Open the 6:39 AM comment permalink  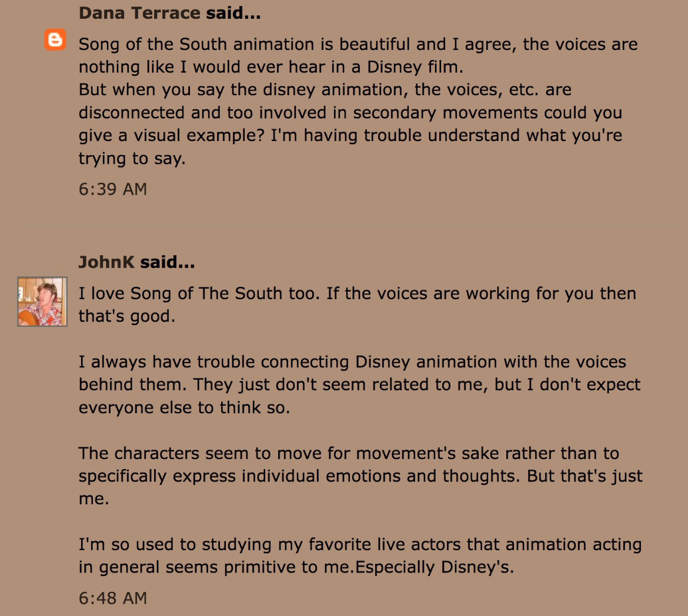coord(113,189)
